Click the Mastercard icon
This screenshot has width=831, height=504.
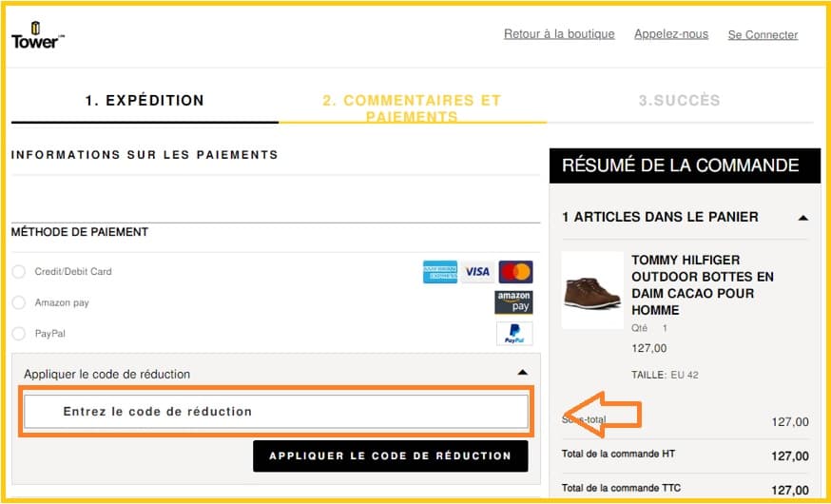click(x=515, y=272)
